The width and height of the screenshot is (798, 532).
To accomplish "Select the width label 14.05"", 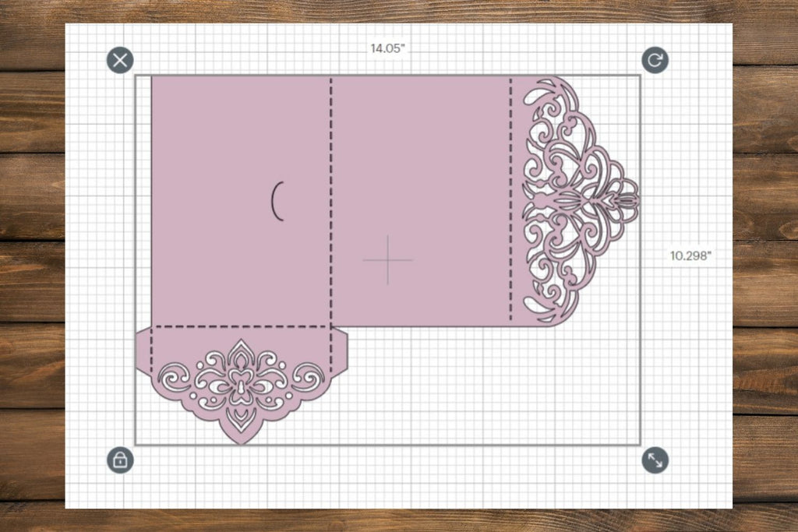I will (388, 48).
